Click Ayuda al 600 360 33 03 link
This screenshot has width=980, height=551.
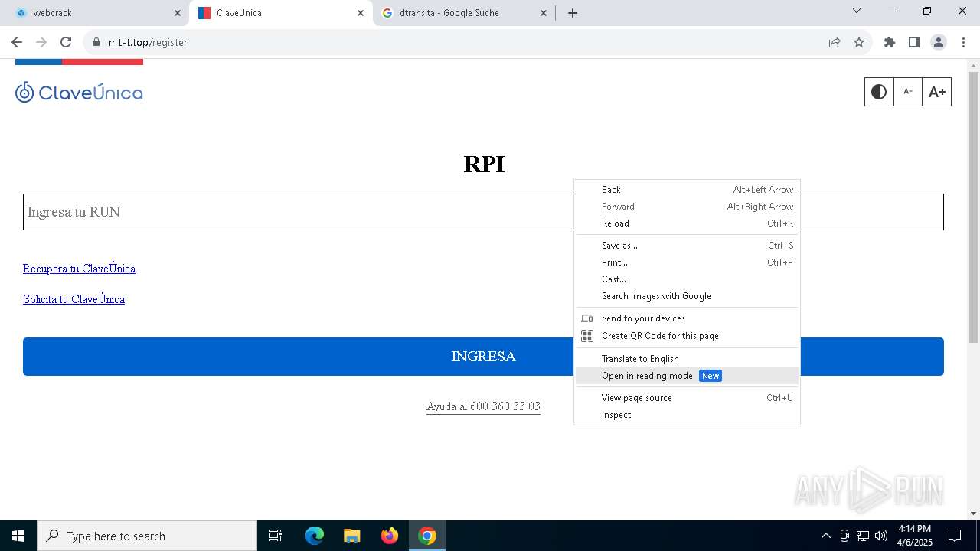(483, 406)
